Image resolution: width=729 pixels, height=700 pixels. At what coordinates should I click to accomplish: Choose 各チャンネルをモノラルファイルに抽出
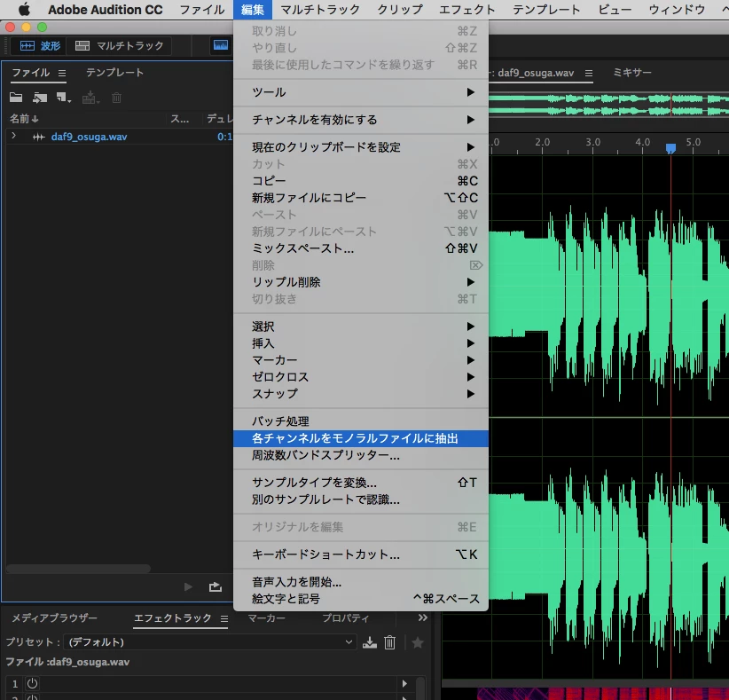[x=361, y=438]
